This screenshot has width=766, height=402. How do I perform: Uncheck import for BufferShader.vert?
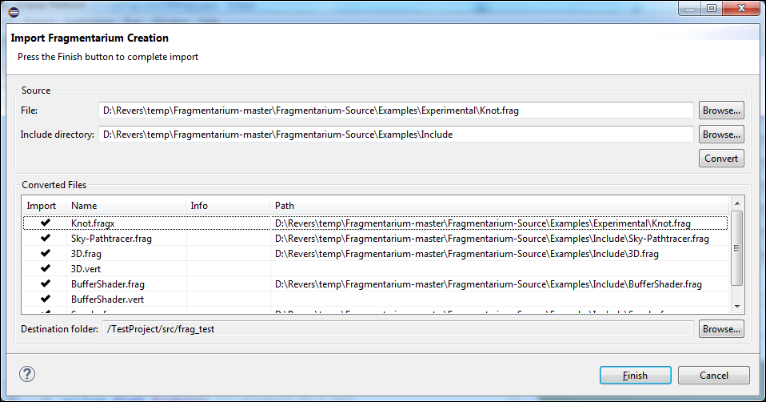45,299
